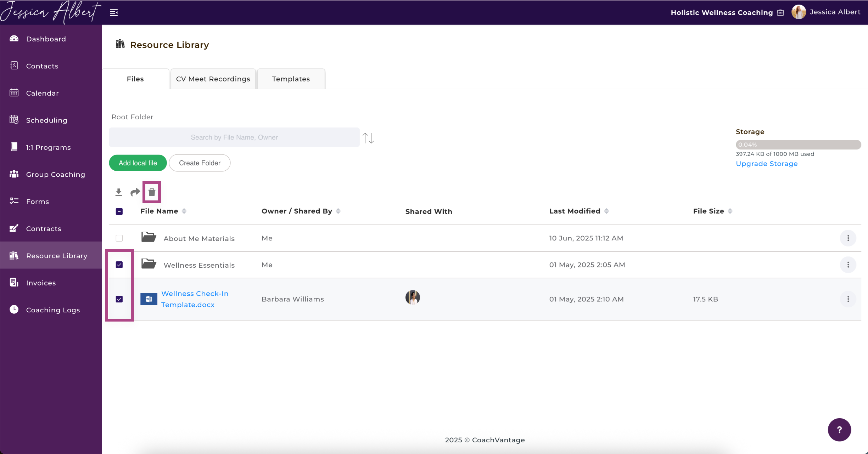The width and height of the screenshot is (868, 454).
Task: Click Jessica Albert's profile avatar
Action: click(799, 12)
